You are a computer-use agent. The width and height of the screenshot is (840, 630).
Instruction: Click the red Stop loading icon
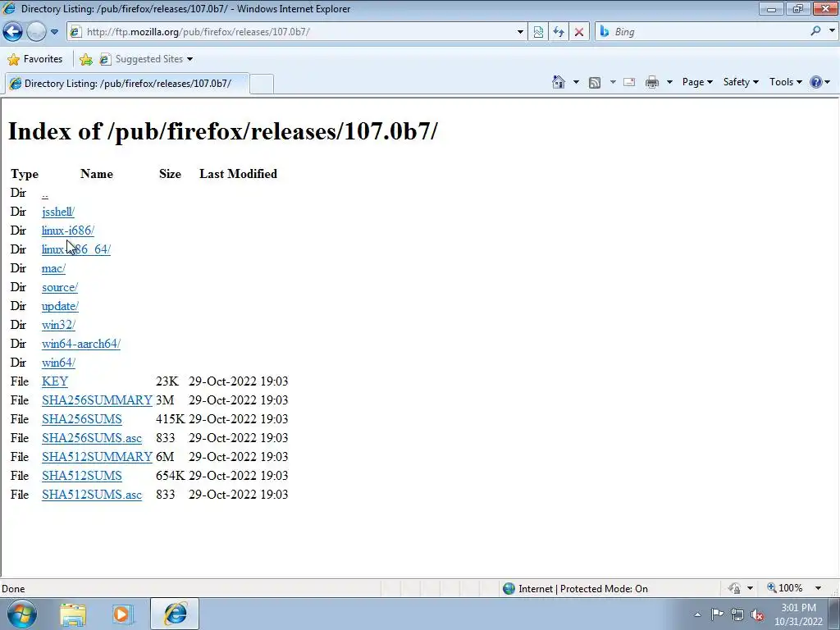click(x=579, y=32)
